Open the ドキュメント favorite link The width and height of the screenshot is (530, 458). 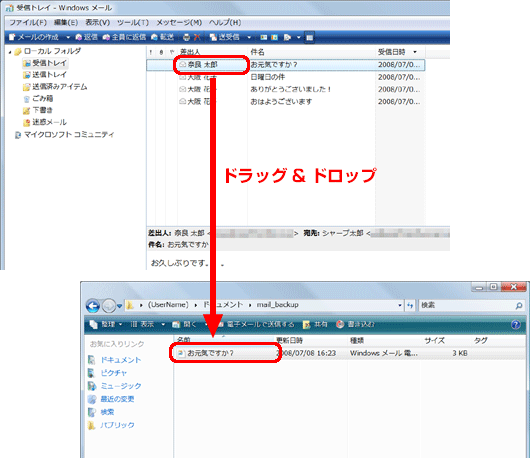[115, 360]
